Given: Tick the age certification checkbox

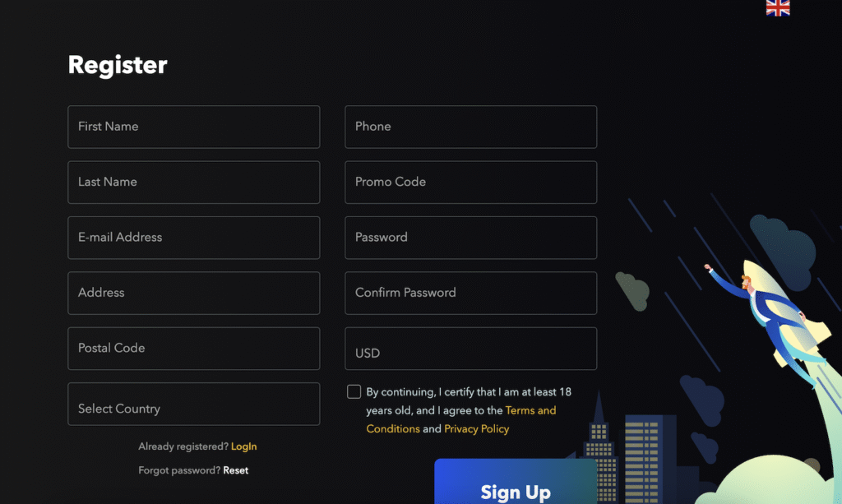Looking at the screenshot, I should 354,392.
